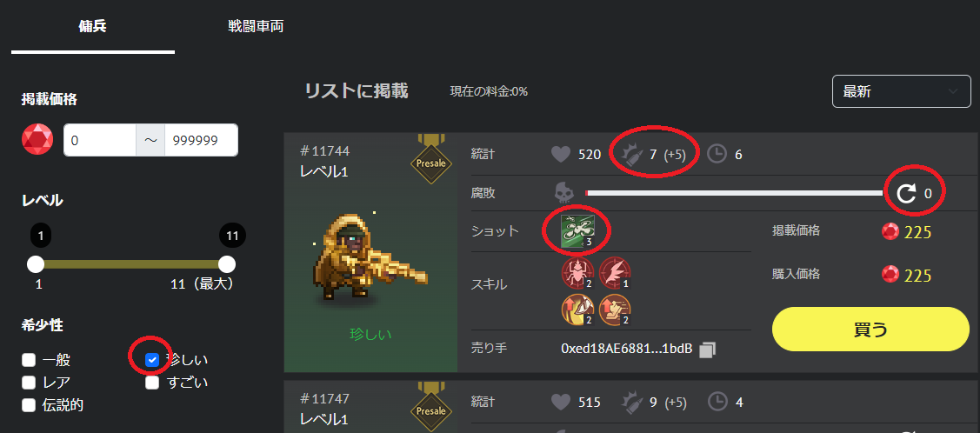Check the 伝説的 rarity checkbox
The image size is (980, 433).
pos(28,405)
